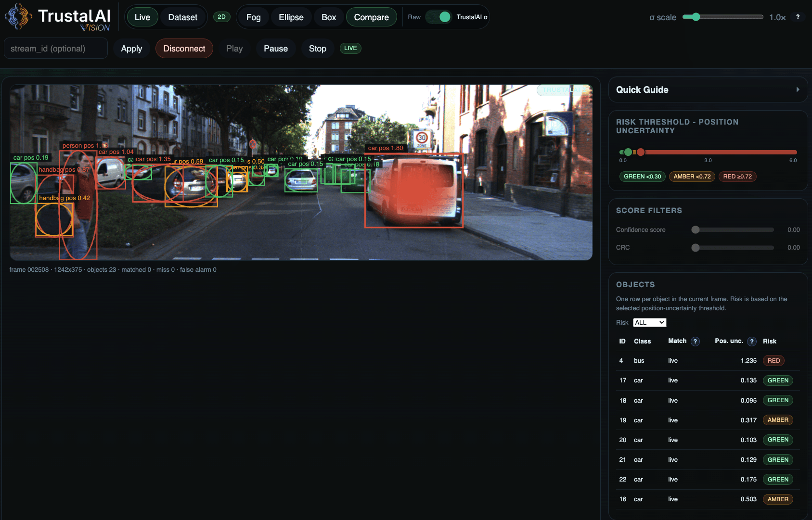This screenshot has width=812, height=520.
Task: Switch to the Dataset tab
Action: point(183,17)
